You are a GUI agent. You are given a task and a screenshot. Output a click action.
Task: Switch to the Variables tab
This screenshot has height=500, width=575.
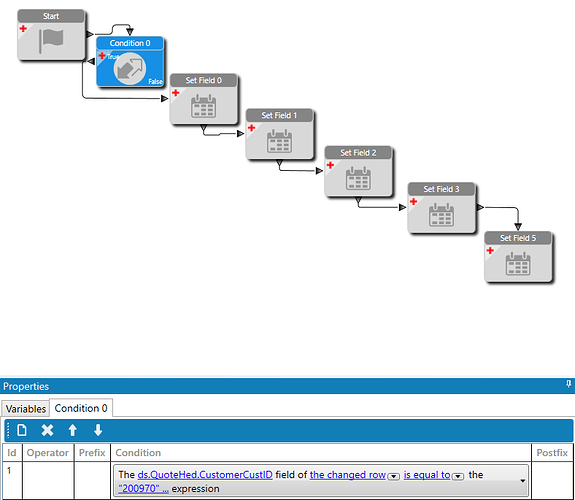pos(26,409)
